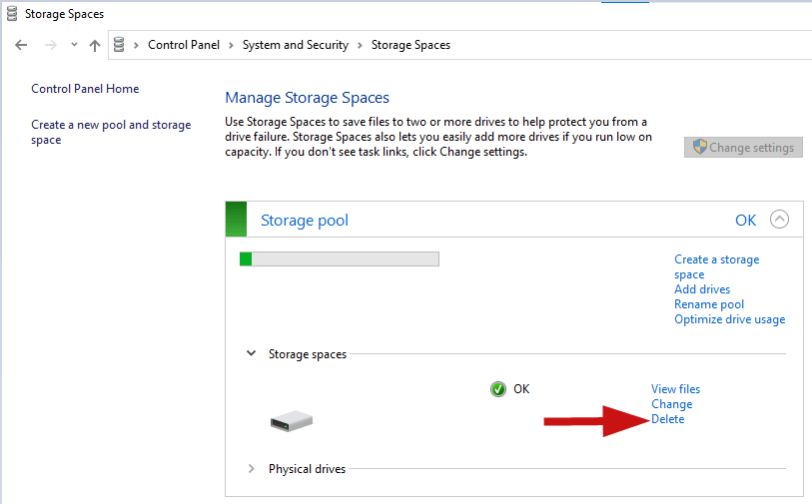Expand the Physical drives group
812x504 pixels.
point(251,469)
